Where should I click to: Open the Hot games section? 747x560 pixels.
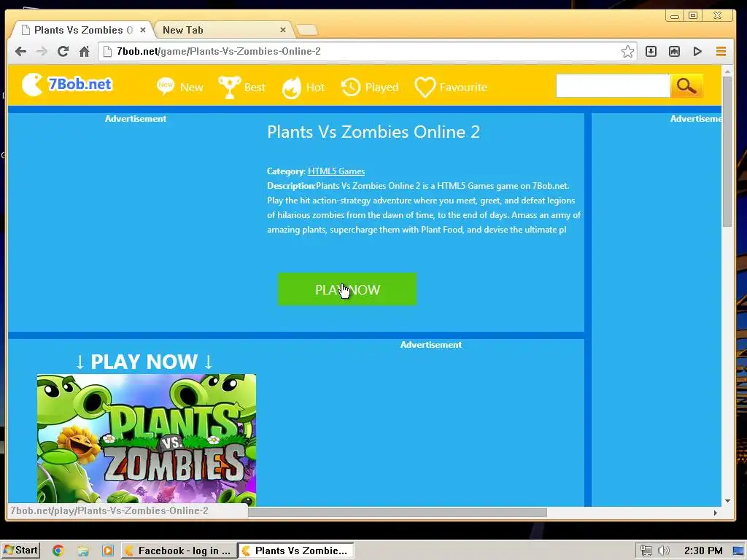tap(303, 87)
